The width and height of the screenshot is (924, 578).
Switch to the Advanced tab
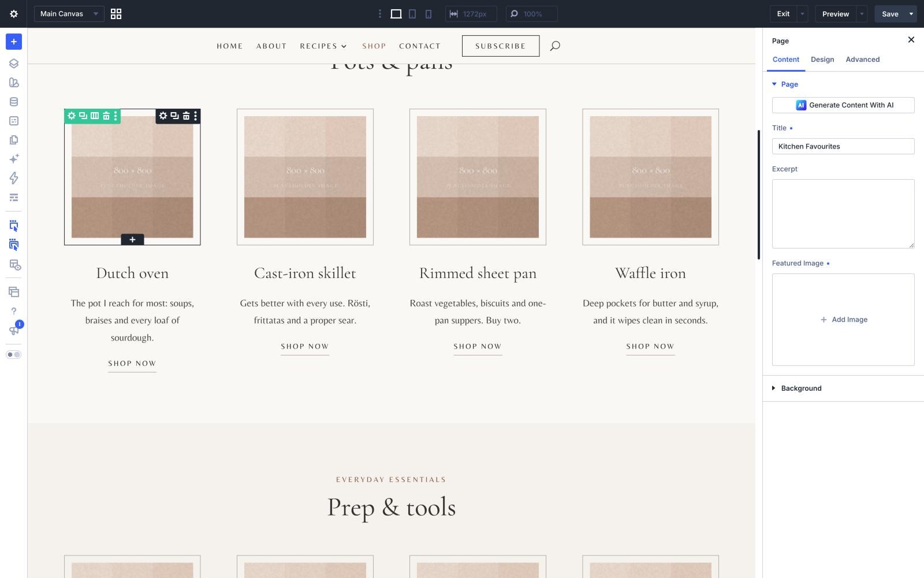[863, 60]
